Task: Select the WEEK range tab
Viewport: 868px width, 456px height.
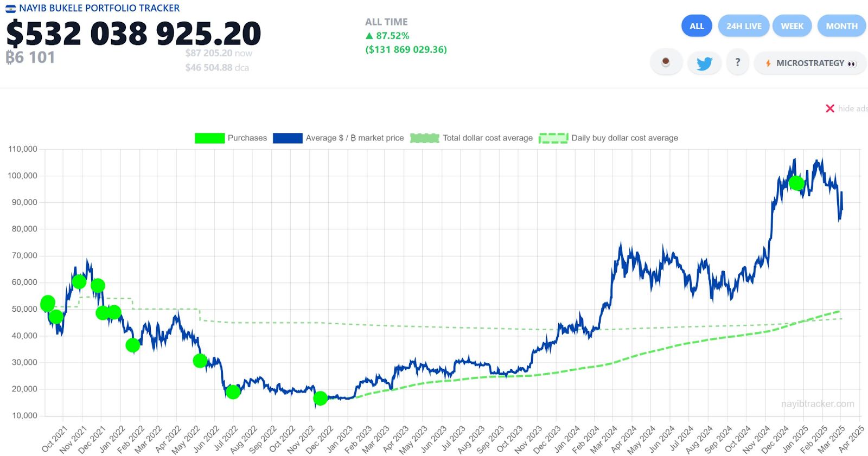Action: (792, 26)
